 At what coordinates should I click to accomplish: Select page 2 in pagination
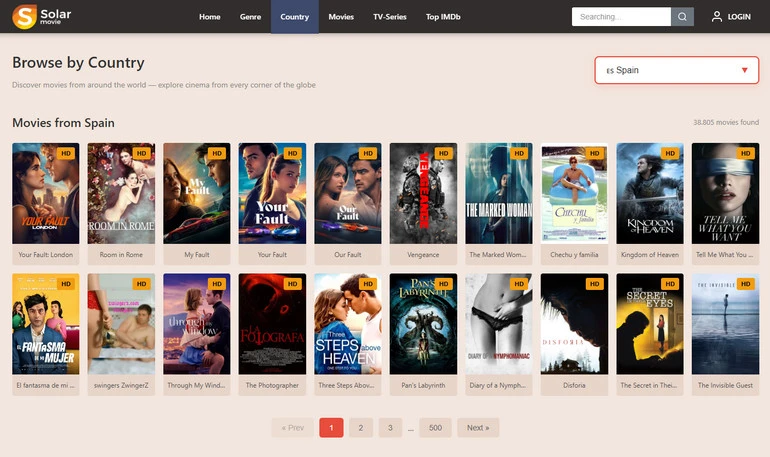[361, 428]
